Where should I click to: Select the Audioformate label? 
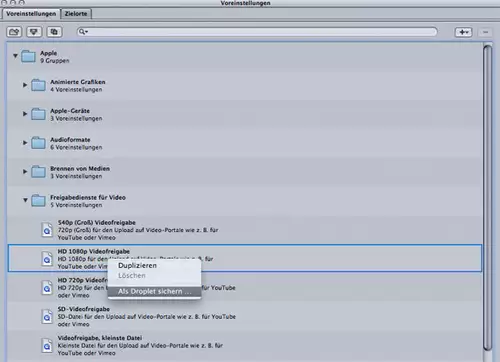[70, 140]
